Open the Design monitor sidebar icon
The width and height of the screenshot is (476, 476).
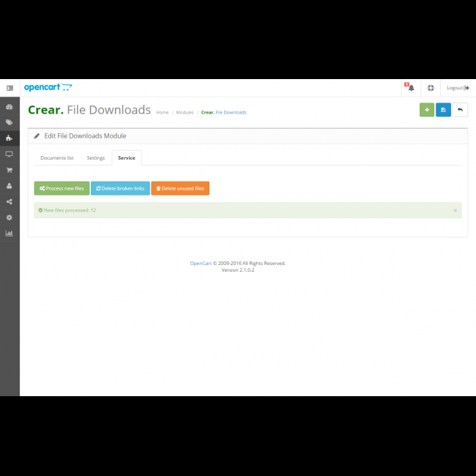[10, 154]
